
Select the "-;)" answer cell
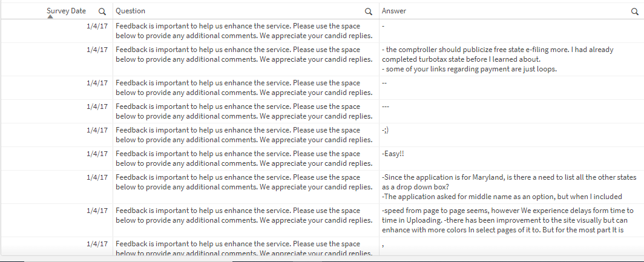[x=386, y=130]
